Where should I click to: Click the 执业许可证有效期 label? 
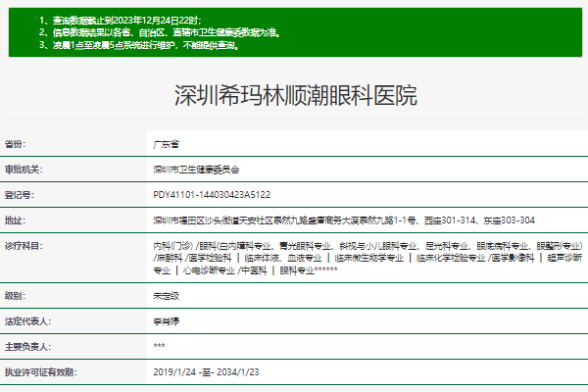40,372
